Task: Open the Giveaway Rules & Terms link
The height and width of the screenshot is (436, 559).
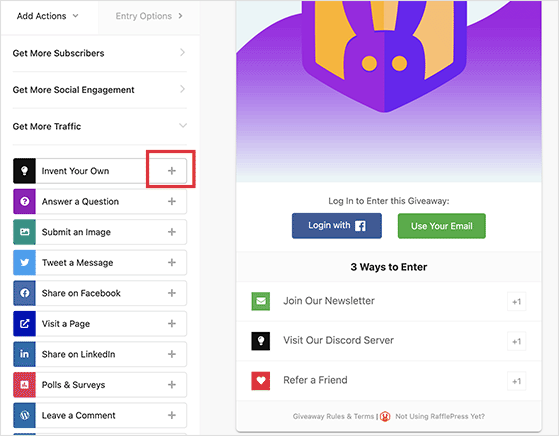Action: point(333,416)
